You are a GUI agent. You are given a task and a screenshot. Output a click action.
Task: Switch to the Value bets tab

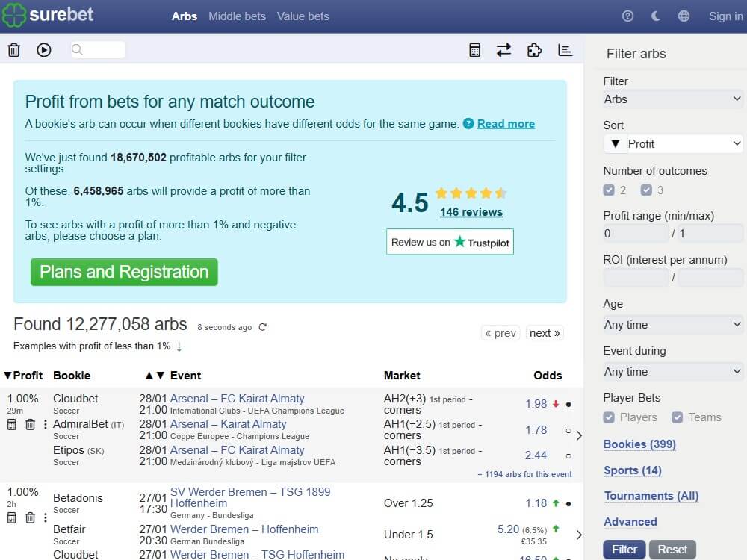click(303, 16)
